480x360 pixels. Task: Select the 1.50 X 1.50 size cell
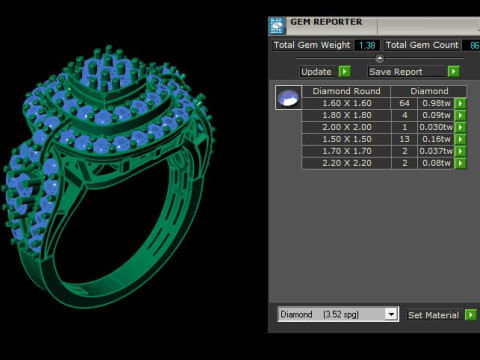pyautogui.click(x=347, y=139)
